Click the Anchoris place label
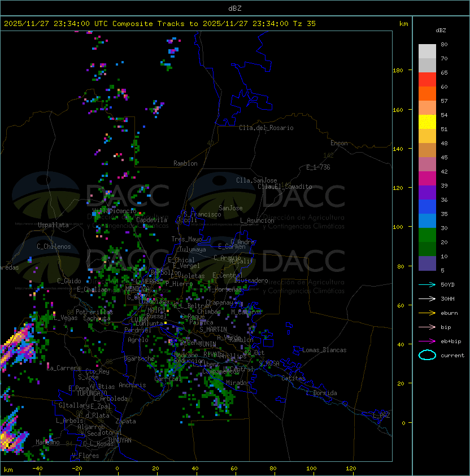Viewport: 470px width, 476px height. (x=132, y=385)
